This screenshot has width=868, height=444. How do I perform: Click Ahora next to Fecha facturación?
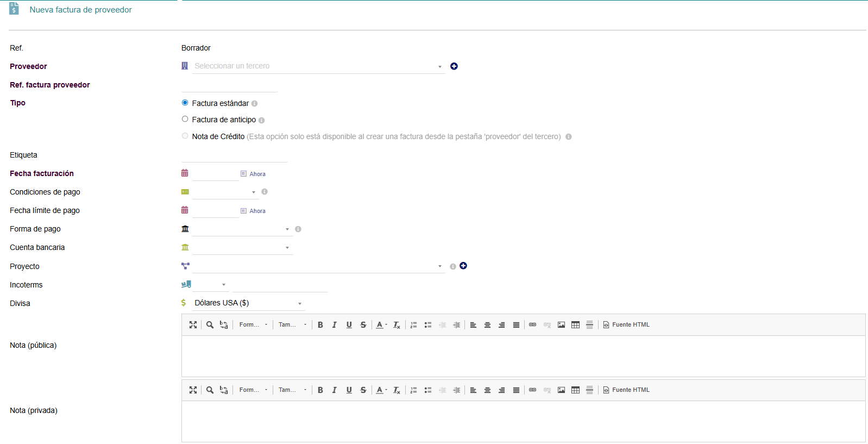pos(257,174)
